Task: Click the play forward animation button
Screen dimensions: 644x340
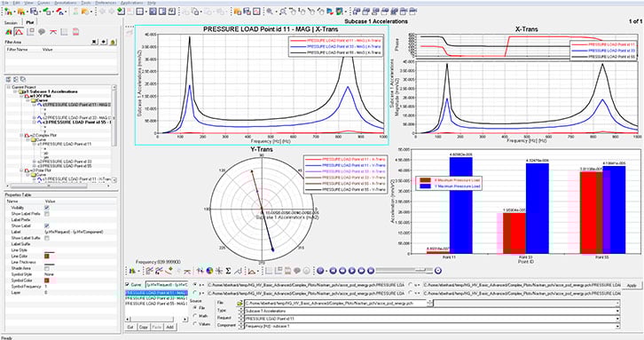Action: (352, 271)
